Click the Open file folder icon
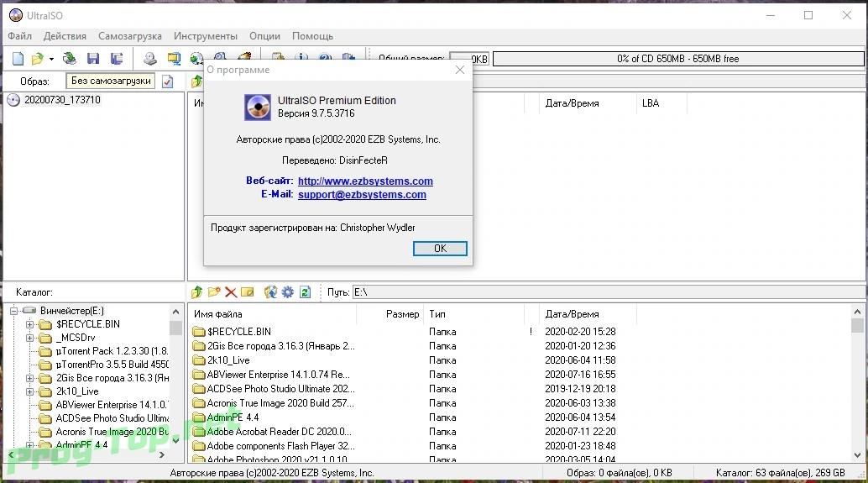The height and width of the screenshot is (483, 868). click(37, 59)
